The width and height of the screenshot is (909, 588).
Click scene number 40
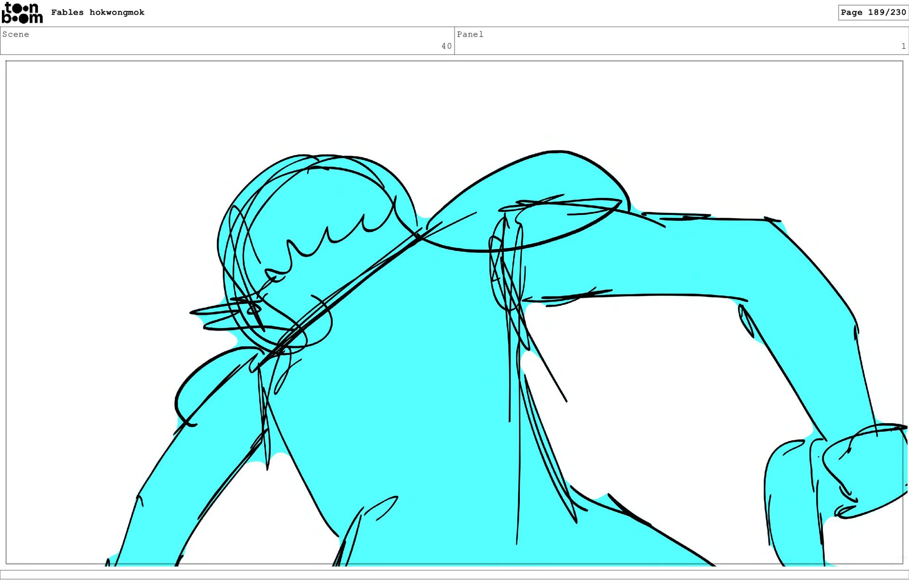pos(446,46)
